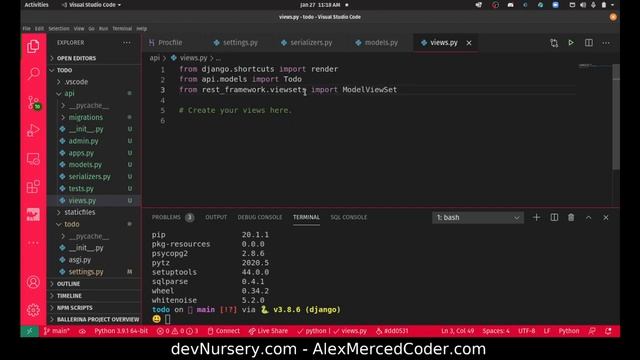
Task: Click Python 3.9.1 64-bit interpreter selector
Action: [121, 331]
